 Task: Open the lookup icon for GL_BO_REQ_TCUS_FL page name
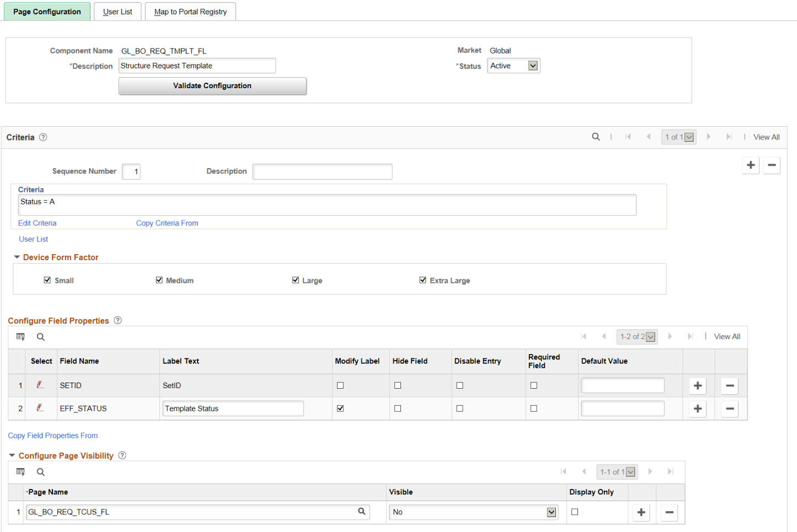[362, 512]
